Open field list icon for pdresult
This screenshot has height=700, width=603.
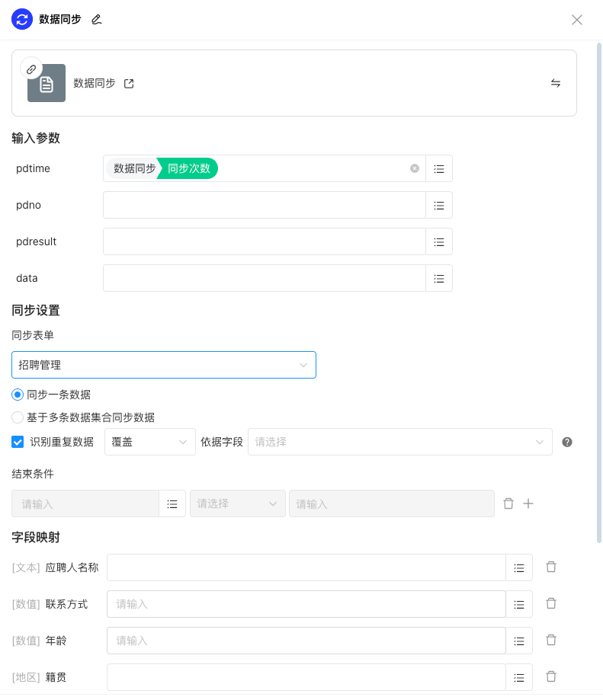coord(439,241)
